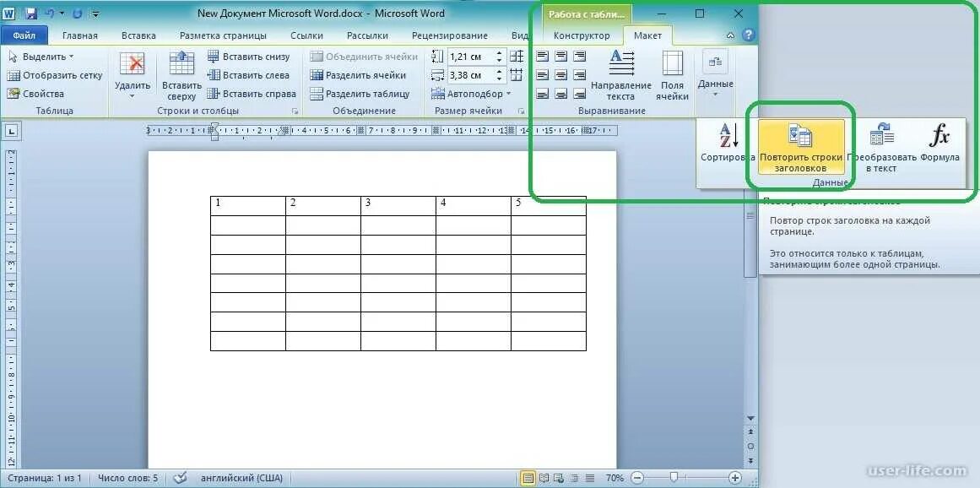Redo the last action
The height and width of the screenshot is (488, 980).
click(78, 13)
